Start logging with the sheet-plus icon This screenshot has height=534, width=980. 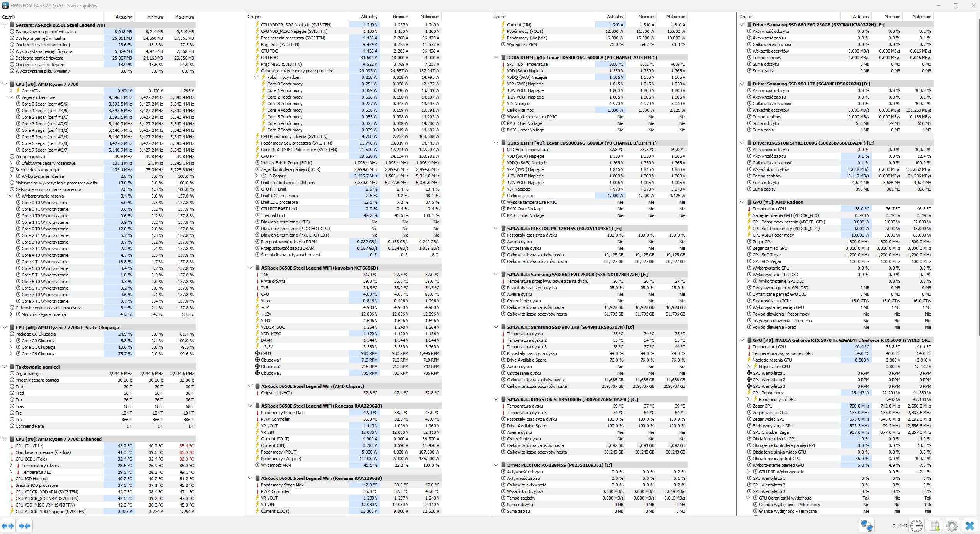pyautogui.click(x=934, y=526)
